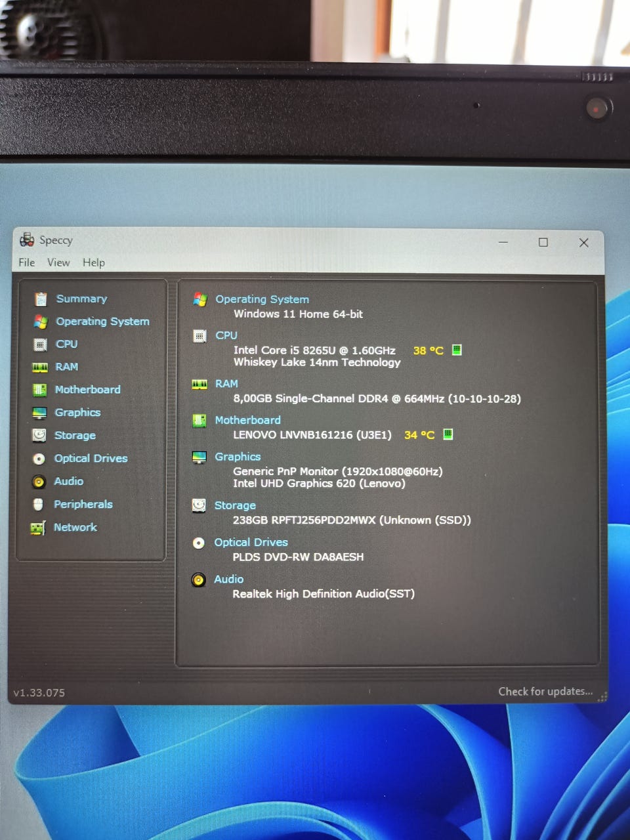The height and width of the screenshot is (840, 630).
Task: Click the Summary clipboard icon in sidebar
Action: [41, 299]
